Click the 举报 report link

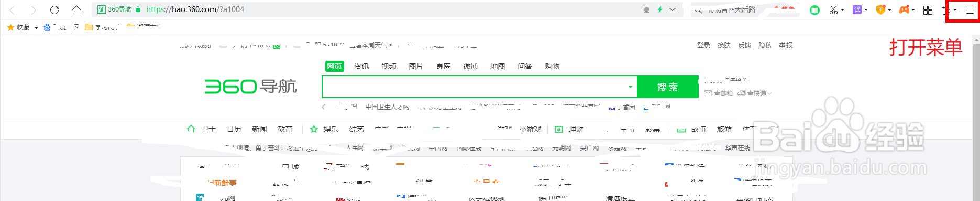point(786,45)
